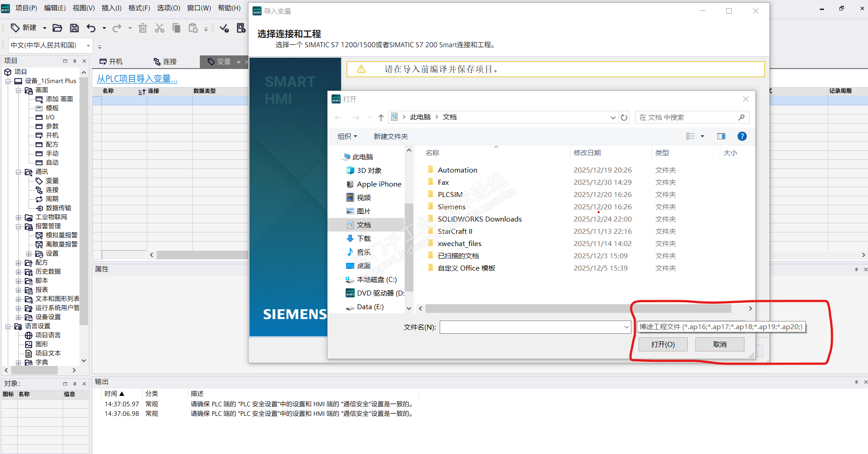Click the 文件名 input field
Viewport: 868px width, 454px height.
click(531, 327)
